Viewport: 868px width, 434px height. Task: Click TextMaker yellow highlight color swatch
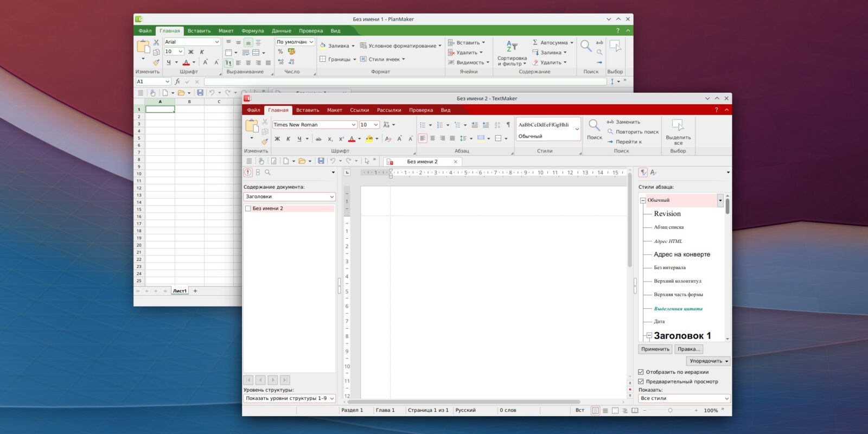(369, 139)
